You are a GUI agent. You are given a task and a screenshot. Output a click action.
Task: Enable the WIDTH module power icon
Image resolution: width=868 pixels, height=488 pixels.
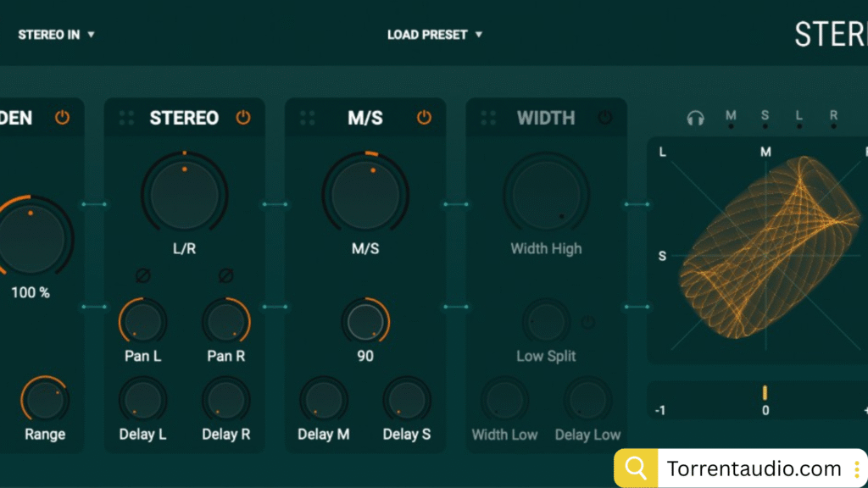pos(604,118)
